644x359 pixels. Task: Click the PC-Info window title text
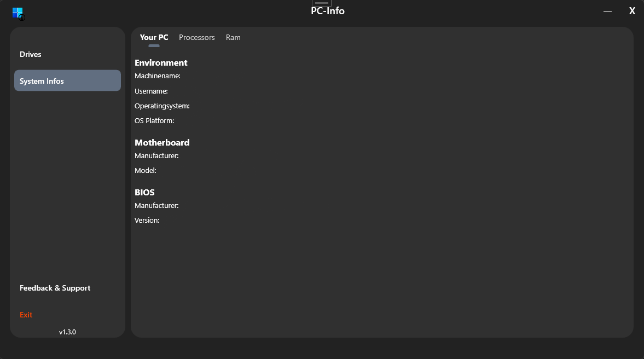point(327,10)
